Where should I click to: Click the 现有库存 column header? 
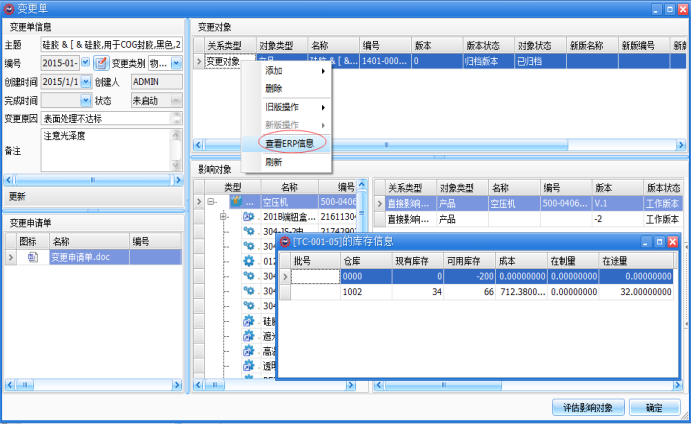418,261
